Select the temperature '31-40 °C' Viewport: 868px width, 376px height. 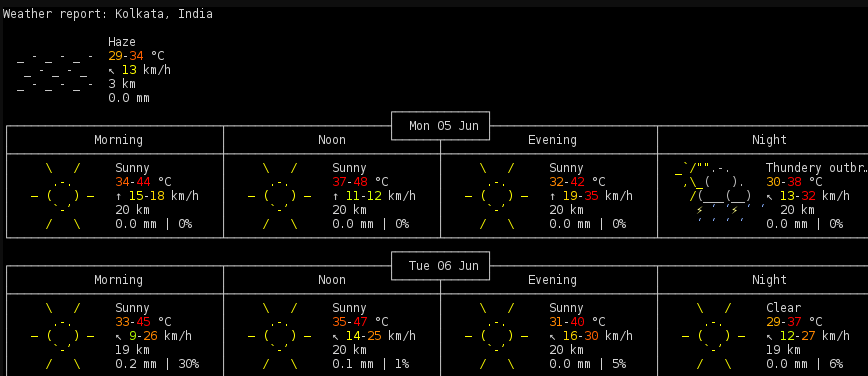[x=577, y=322]
